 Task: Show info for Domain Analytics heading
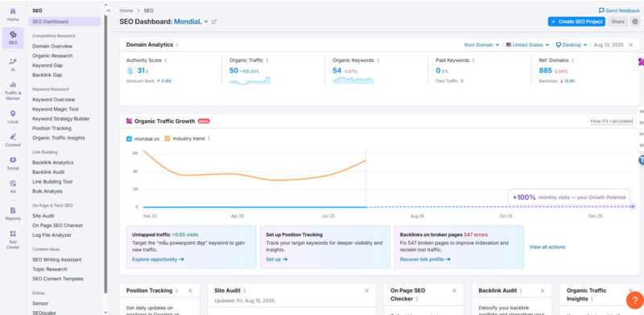click(x=177, y=44)
